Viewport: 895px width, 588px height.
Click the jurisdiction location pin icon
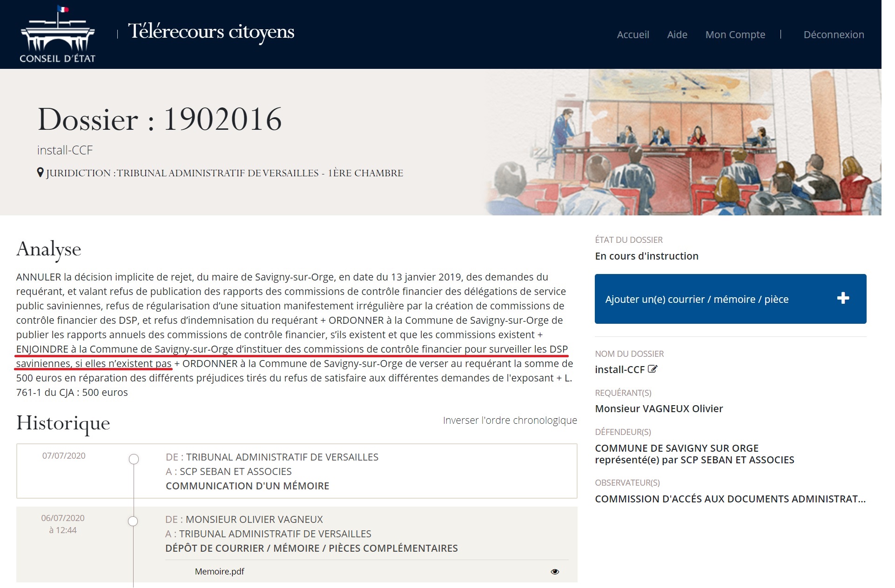pos(40,173)
